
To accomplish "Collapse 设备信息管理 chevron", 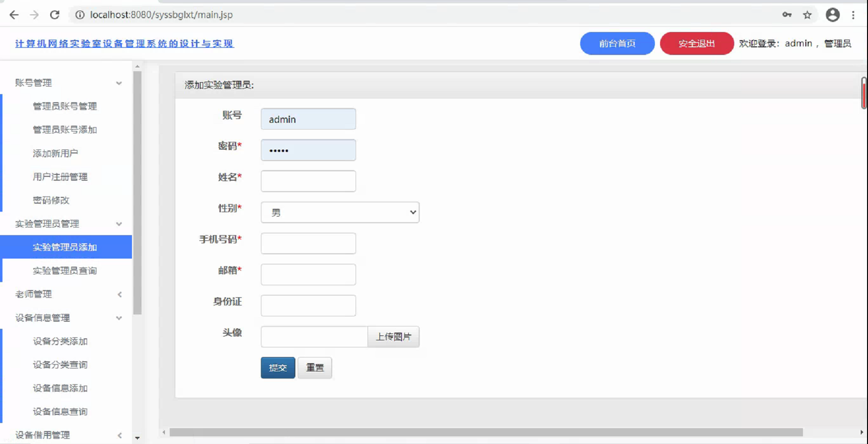I will tap(119, 318).
